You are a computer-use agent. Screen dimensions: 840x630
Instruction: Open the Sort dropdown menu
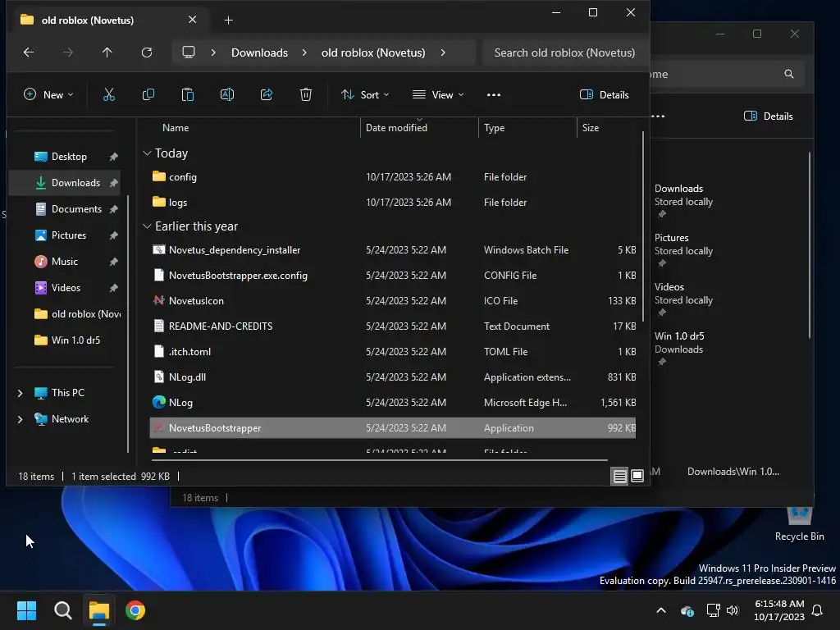coord(365,95)
